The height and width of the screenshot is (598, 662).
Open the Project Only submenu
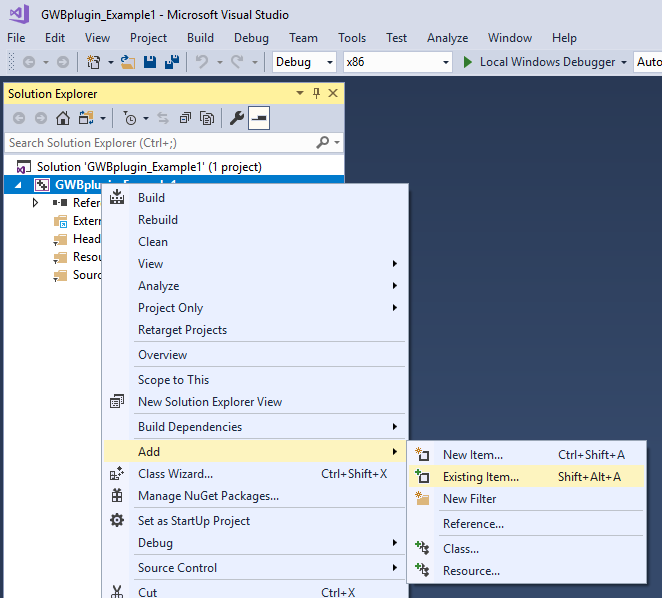[255, 307]
